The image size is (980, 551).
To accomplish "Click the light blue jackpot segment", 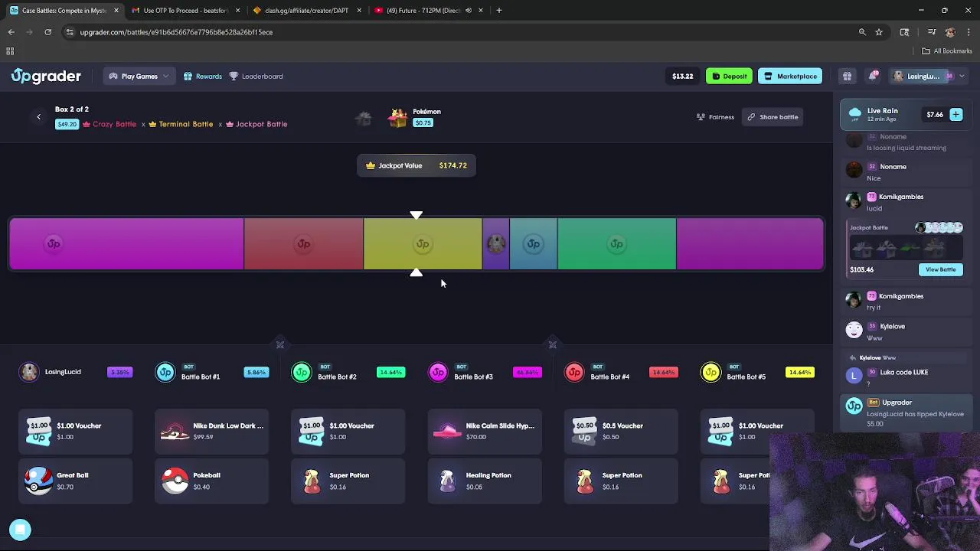I will [534, 244].
